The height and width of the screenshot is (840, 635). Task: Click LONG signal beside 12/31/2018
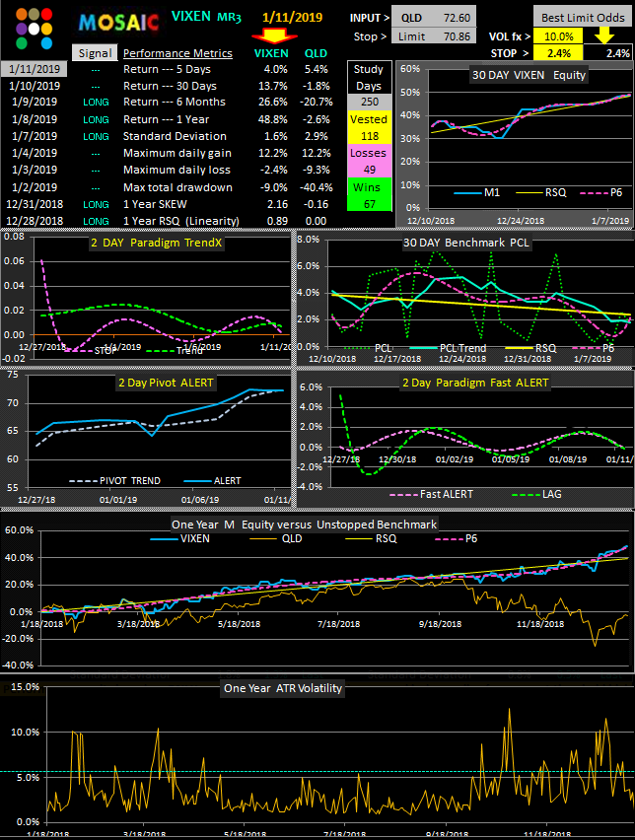[96, 204]
